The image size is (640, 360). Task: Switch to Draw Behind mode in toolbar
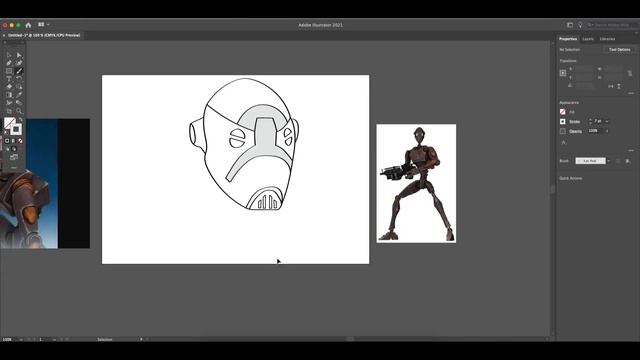tap(14, 149)
